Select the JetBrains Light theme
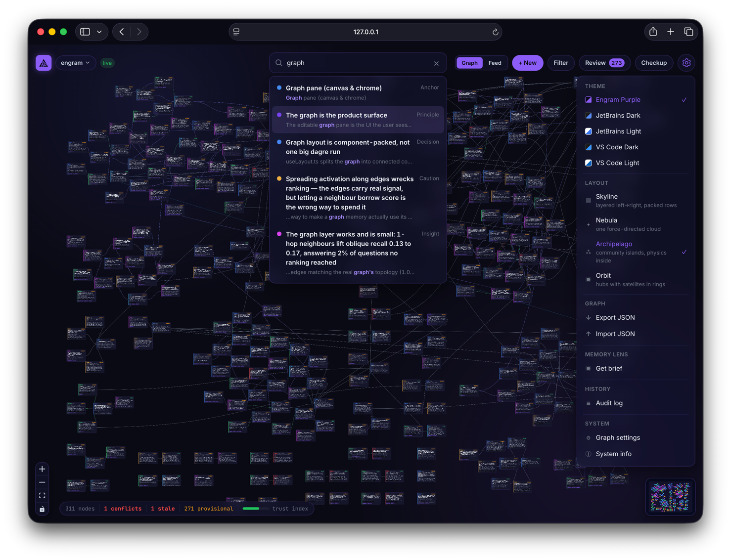This screenshot has height=560, width=731. (x=636, y=131)
